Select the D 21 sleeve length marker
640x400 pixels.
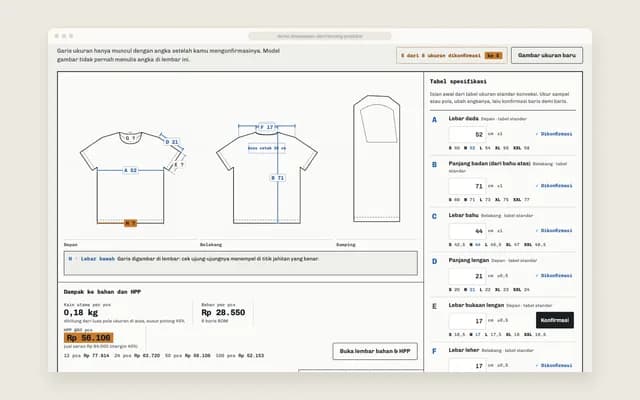pos(172,142)
